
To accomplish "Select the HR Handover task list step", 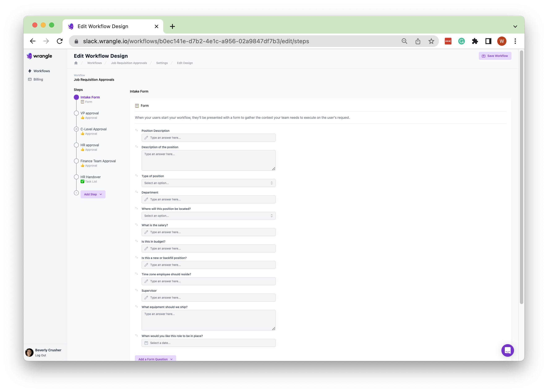I will click(x=90, y=177).
